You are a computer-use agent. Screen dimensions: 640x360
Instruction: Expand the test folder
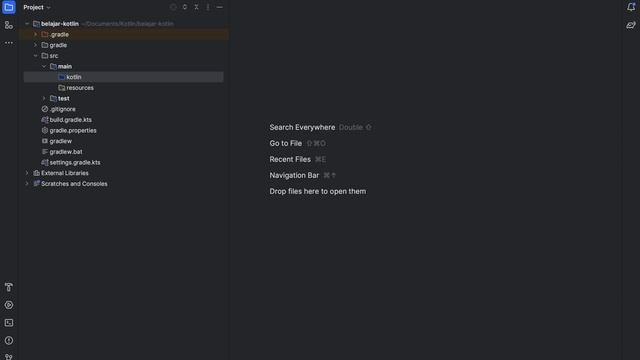44,98
